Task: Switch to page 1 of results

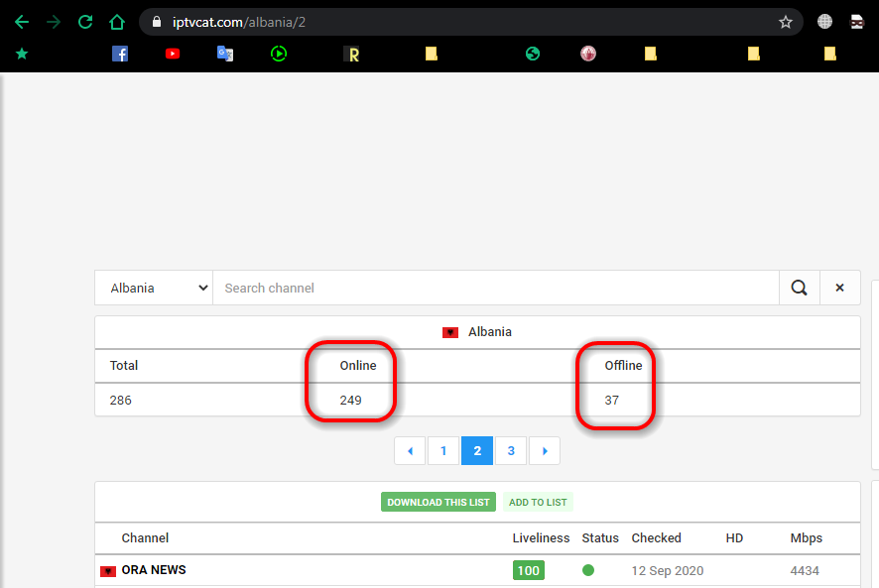Action: [x=443, y=450]
